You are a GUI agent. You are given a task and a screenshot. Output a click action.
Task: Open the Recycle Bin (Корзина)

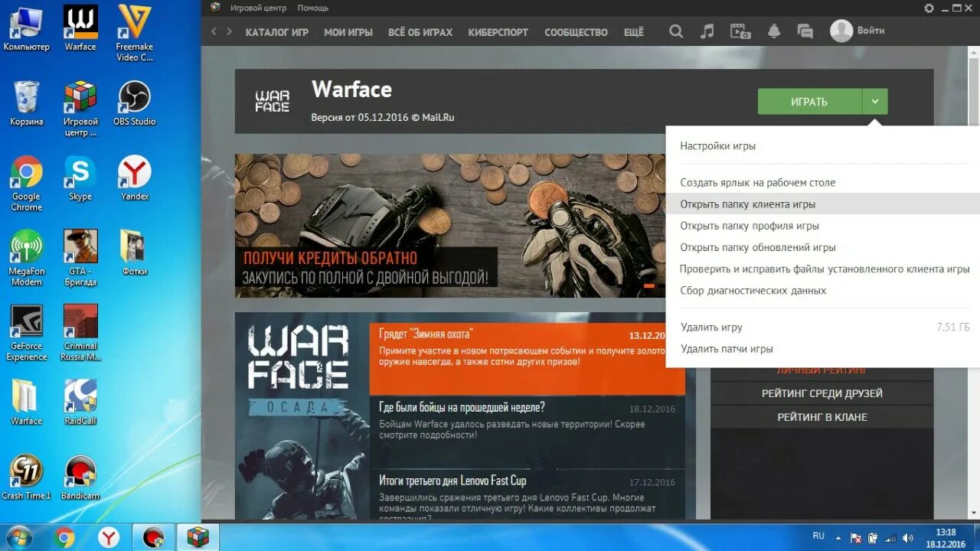(27, 103)
